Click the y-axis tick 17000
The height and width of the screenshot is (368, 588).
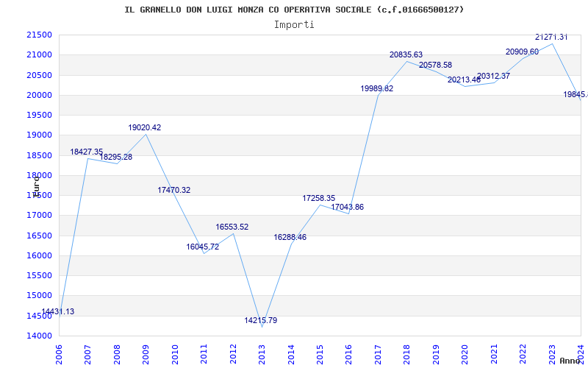coord(39,216)
